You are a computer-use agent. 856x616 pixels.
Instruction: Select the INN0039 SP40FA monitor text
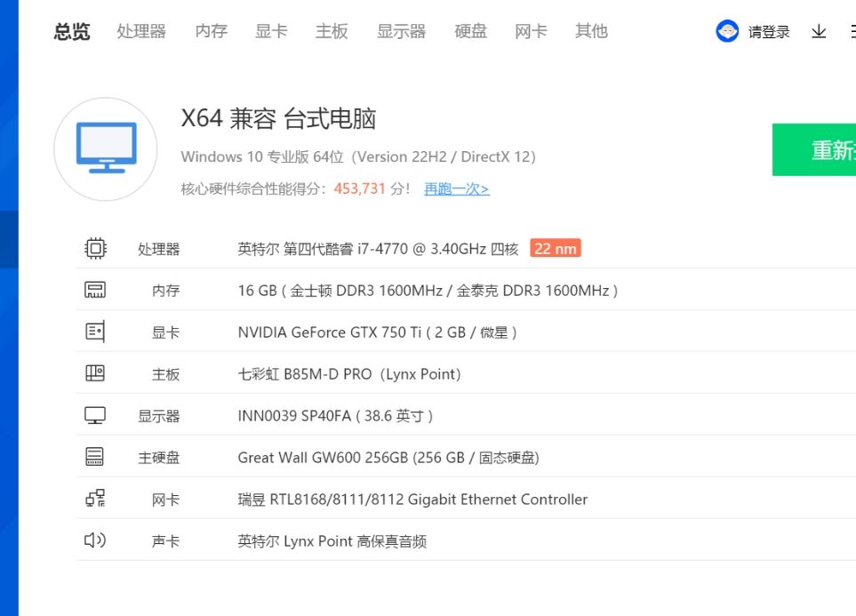336,416
